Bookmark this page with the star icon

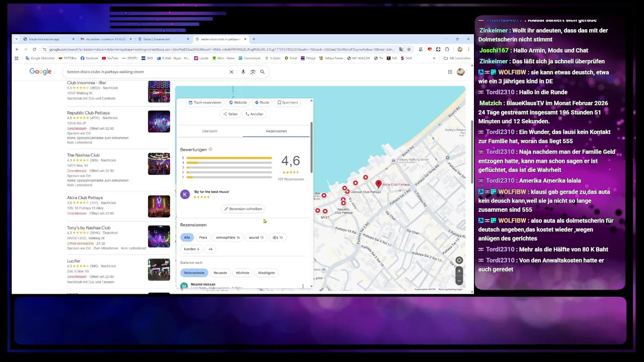(x=409, y=49)
